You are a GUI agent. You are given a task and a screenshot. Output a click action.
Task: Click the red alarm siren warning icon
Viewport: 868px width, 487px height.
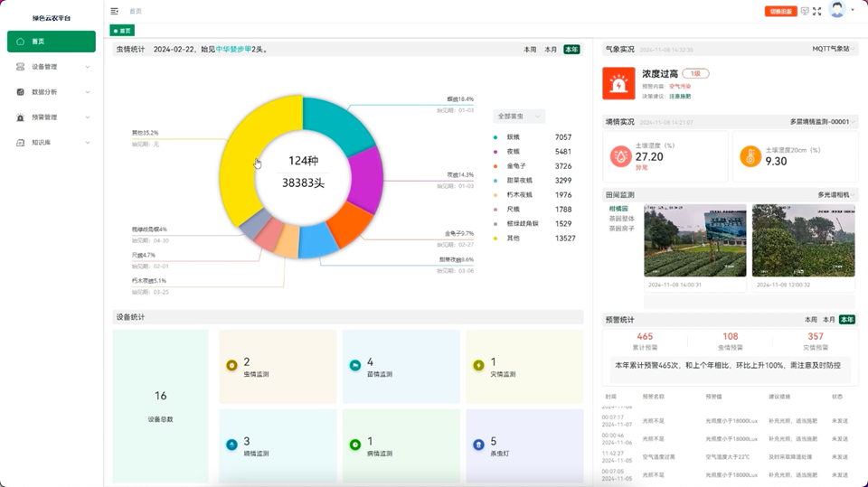pos(618,83)
